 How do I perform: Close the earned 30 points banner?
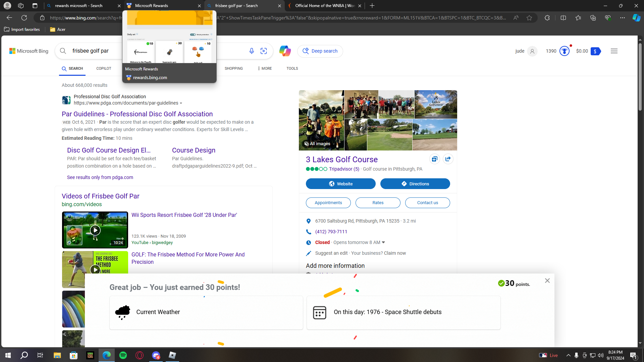click(x=547, y=281)
